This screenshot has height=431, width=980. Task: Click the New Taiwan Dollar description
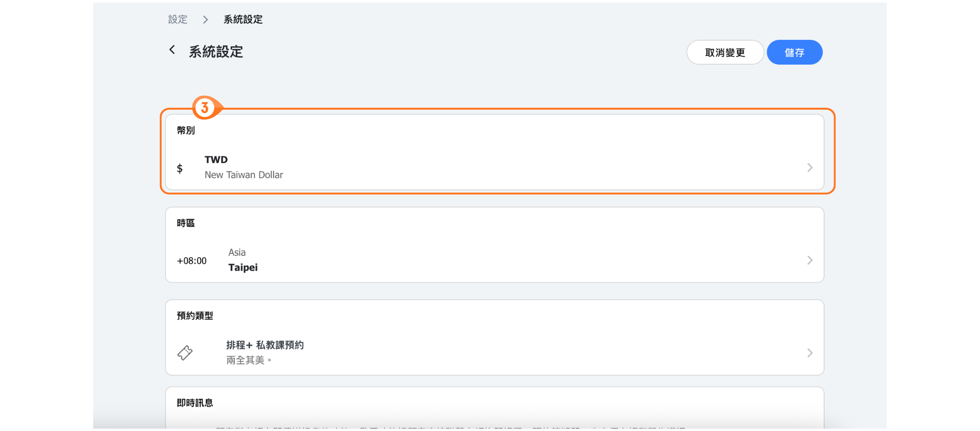coord(244,175)
